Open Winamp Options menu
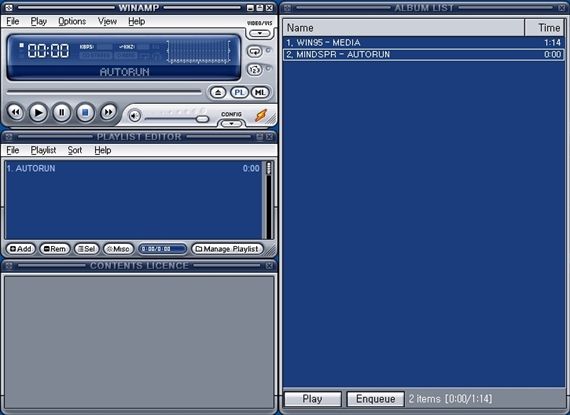 coord(72,21)
